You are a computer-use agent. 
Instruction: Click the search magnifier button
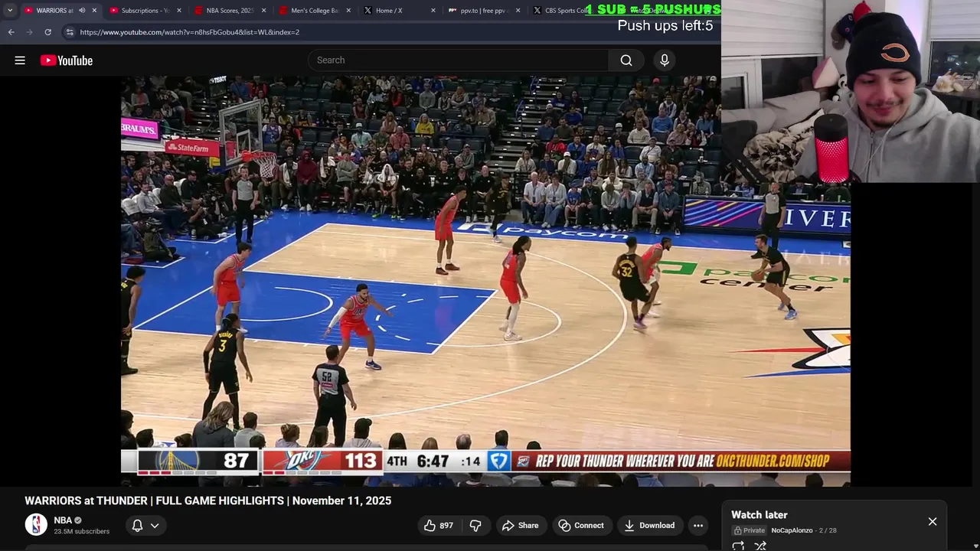tap(626, 60)
